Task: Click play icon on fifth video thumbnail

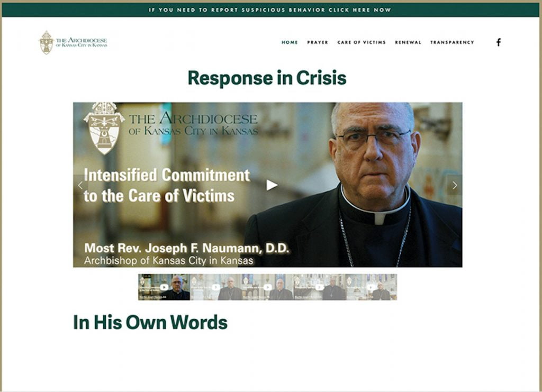Action: (371, 287)
